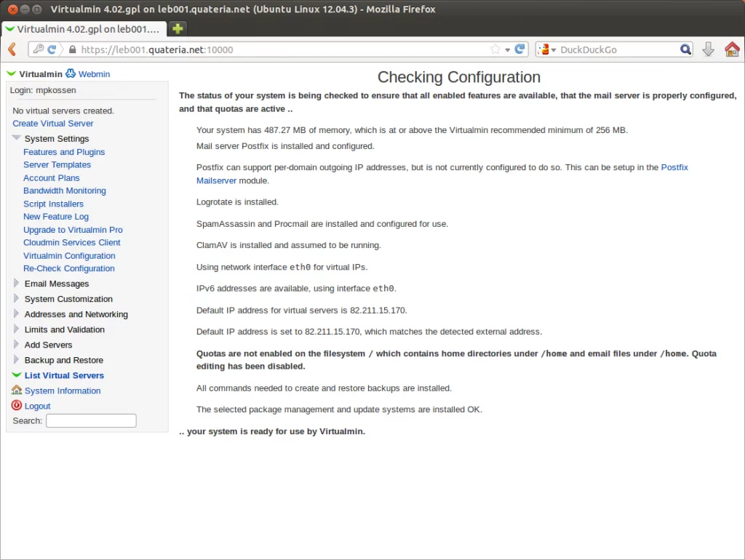Click the 'Login: mpkossen' text
745x560 pixels.
click(x=43, y=90)
